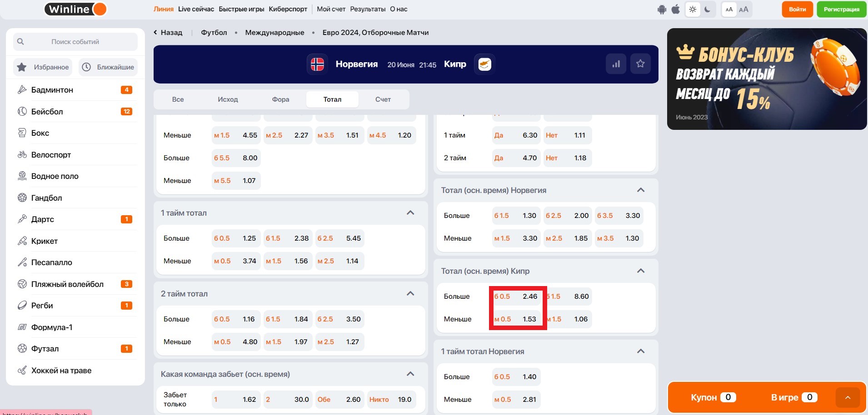The width and height of the screenshot is (868, 415).
Task: Select the larger font size option
Action: click(743, 10)
